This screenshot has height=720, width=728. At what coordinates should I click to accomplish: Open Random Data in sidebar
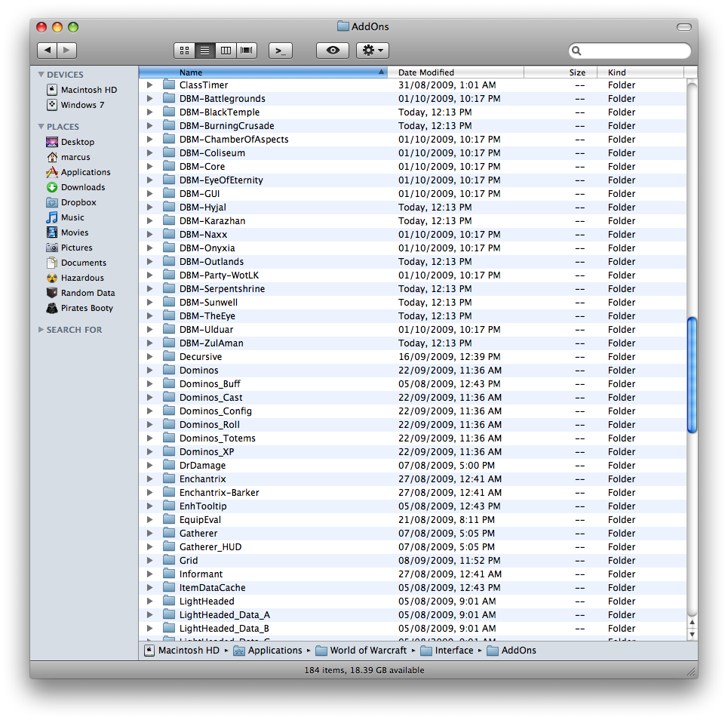point(81,293)
